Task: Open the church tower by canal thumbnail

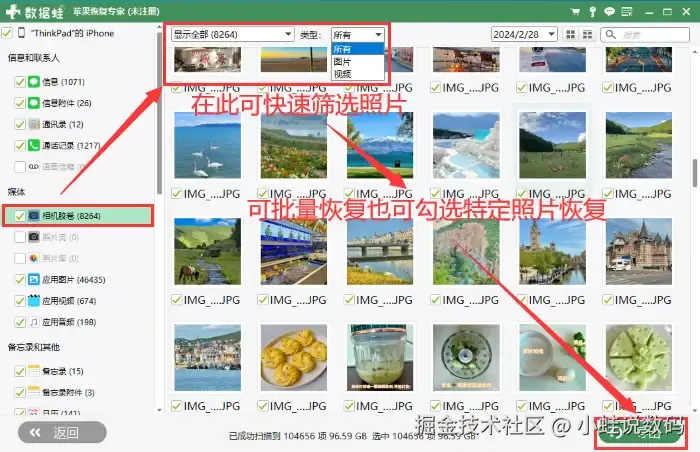Action: point(553,251)
